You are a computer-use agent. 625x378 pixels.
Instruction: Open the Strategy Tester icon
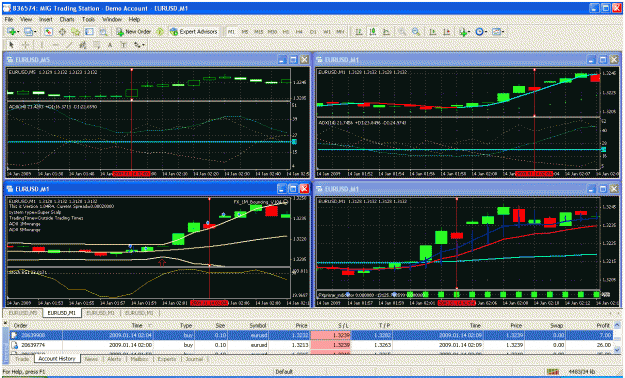click(x=103, y=32)
